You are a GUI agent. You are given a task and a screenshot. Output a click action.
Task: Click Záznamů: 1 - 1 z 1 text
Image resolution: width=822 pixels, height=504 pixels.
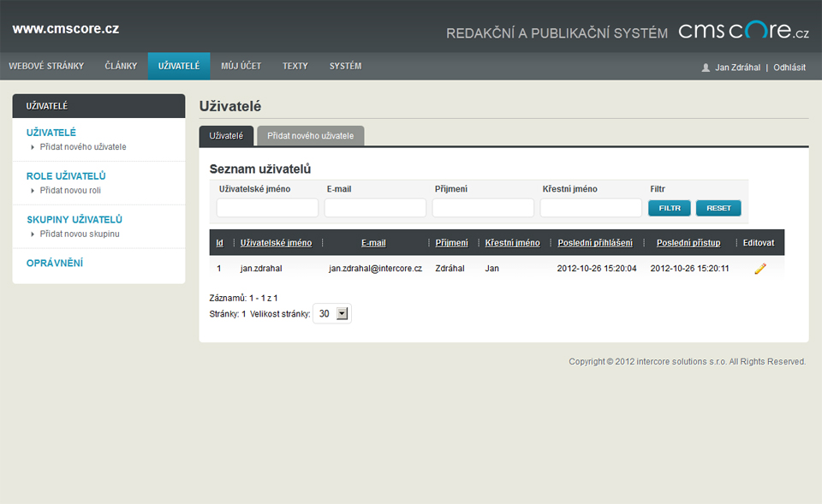coord(243,298)
